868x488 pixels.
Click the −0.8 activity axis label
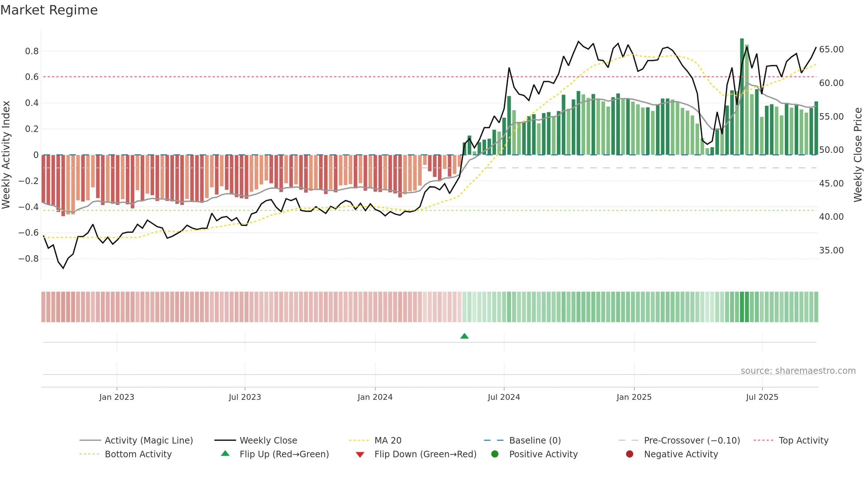coord(29,259)
